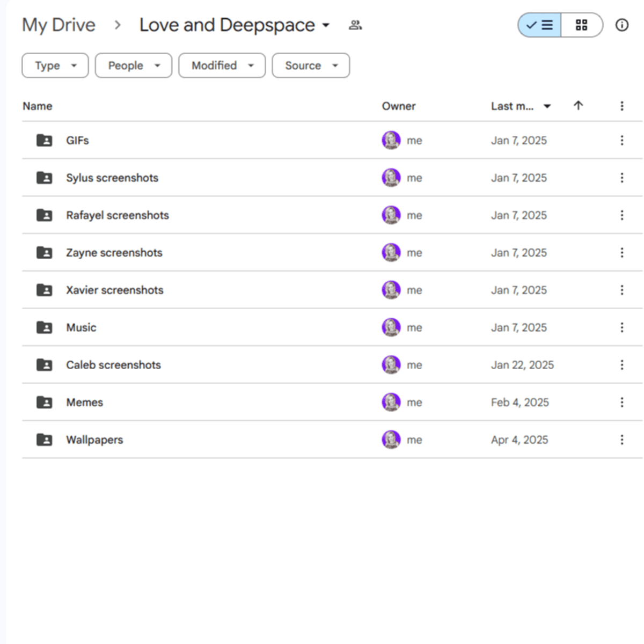
Task: Click the shared people icon beside folder title
Action: [x=355, y=25]
